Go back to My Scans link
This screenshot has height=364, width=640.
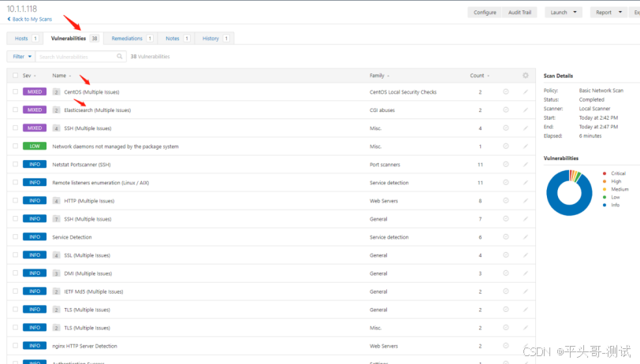(x=32, y=19)
